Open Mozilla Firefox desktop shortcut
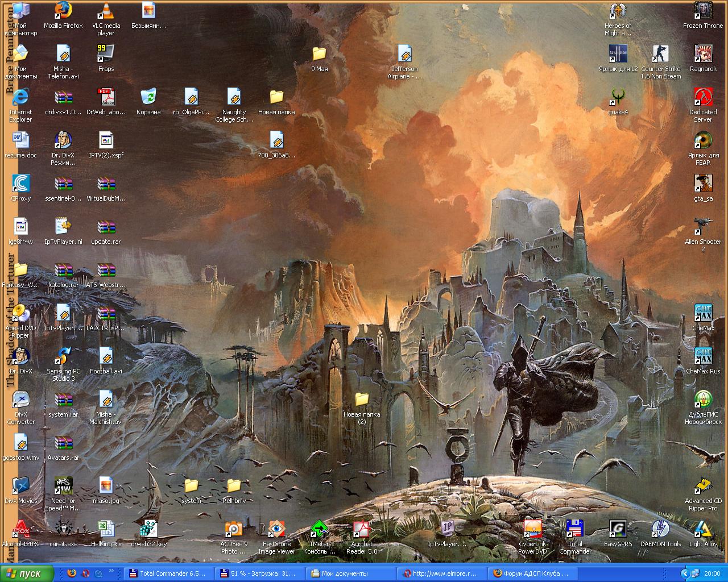This screenshot has height=582, width=728. click(63, 11)
